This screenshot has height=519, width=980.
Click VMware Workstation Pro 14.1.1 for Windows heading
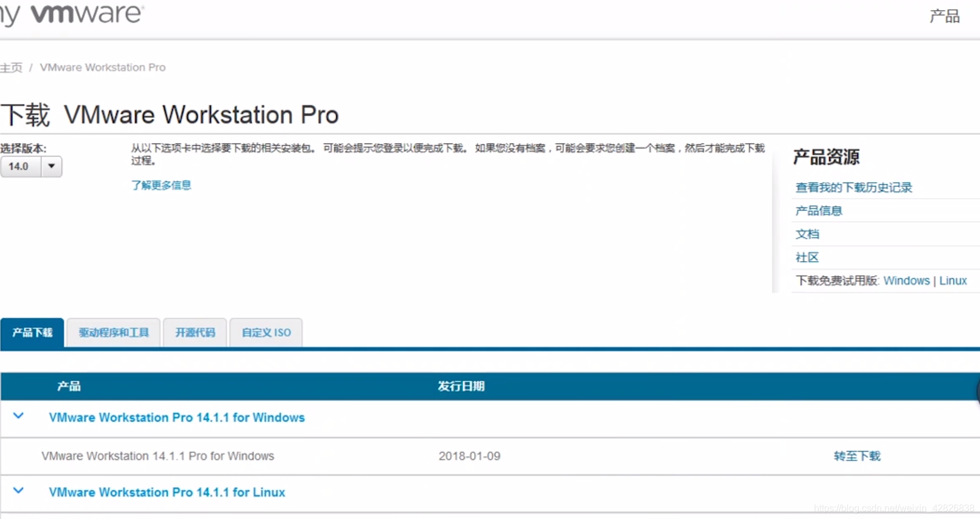point(177,417)
